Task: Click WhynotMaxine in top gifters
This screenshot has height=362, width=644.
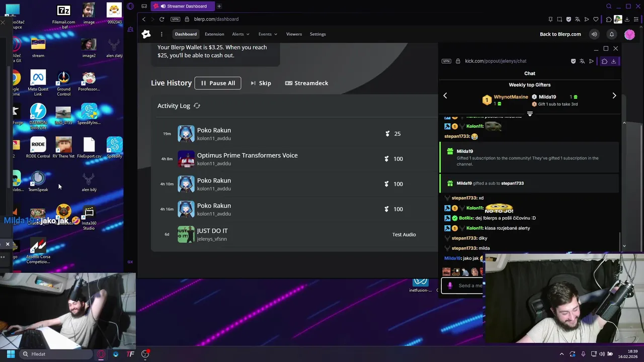Action: click(x=511, y=97)
